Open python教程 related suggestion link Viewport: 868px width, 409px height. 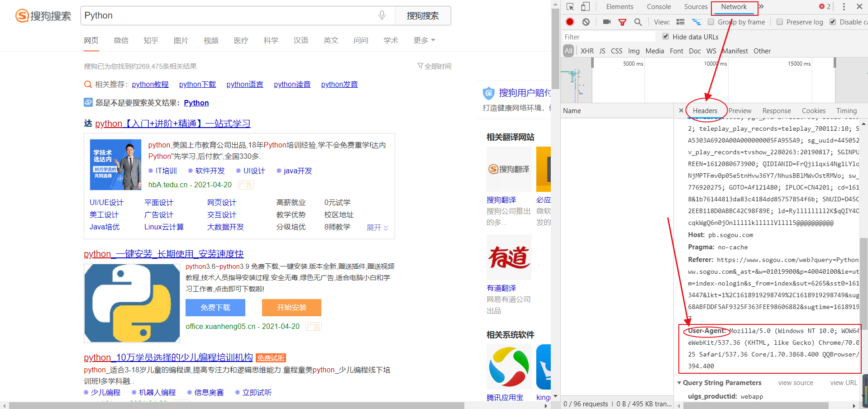(x=150, y=84)
